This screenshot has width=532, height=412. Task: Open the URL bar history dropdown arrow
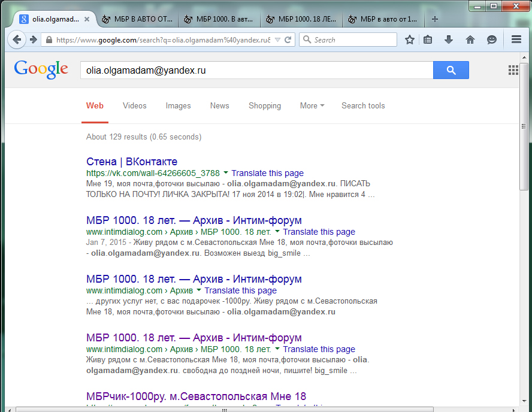[277, 40]
